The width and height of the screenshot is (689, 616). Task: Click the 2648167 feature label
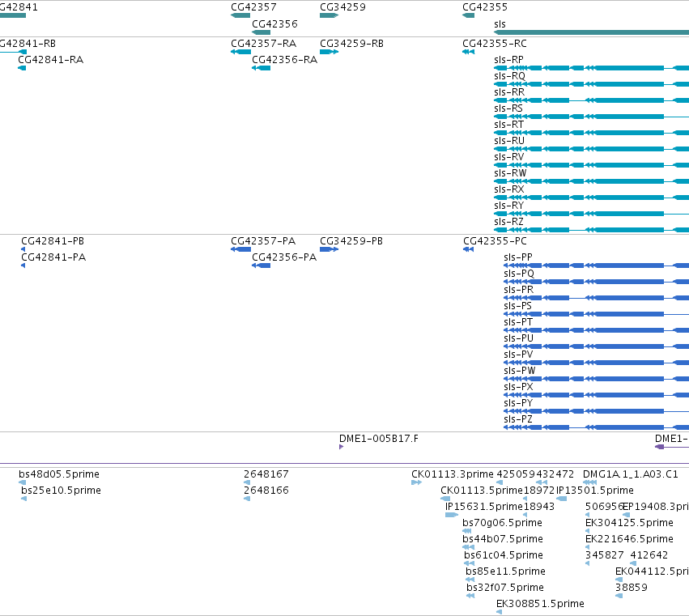coord(266,474)
